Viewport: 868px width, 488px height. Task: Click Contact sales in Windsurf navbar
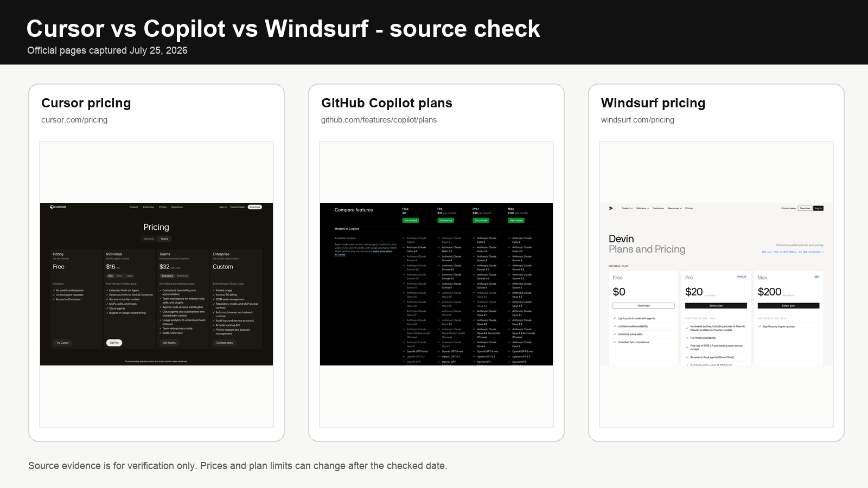(788, 208)
